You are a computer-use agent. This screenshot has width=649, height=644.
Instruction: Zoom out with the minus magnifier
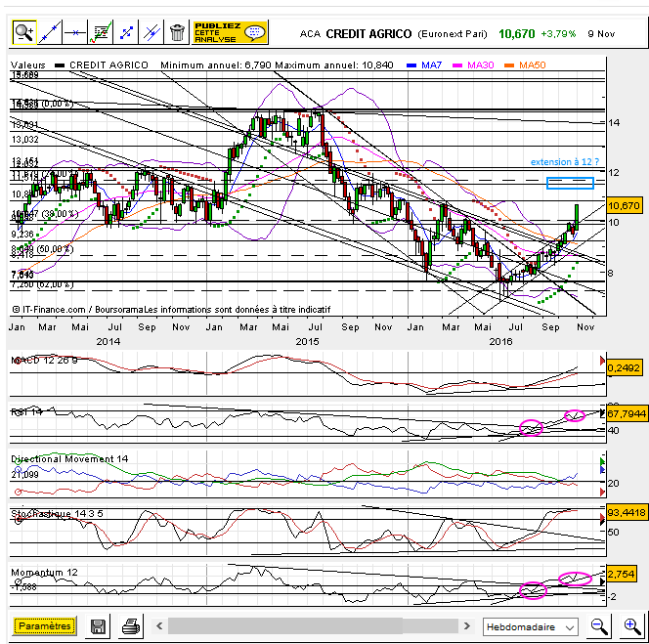[599, 625]
